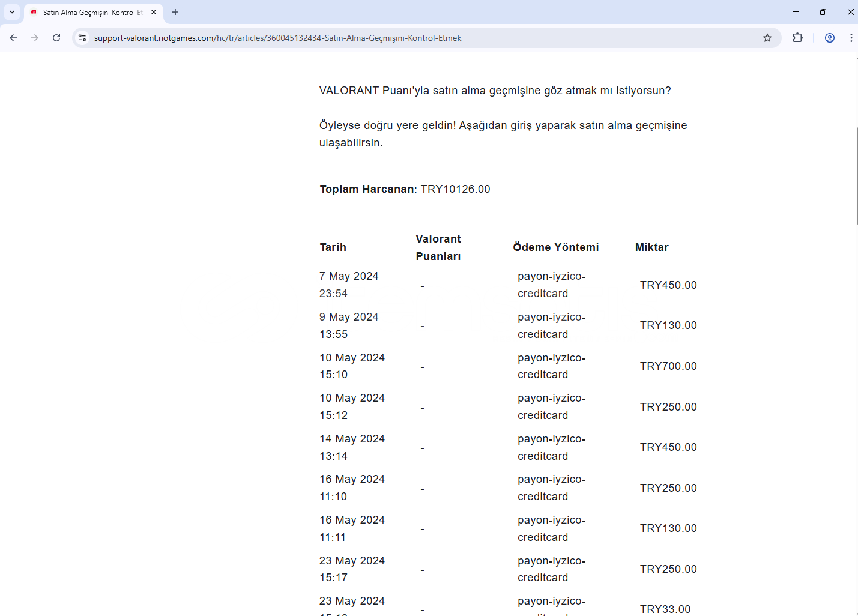Click the 23 May 2024 15:17 date
The height and width of the screenshot is (616, 858).
click(x=352, y=569)
